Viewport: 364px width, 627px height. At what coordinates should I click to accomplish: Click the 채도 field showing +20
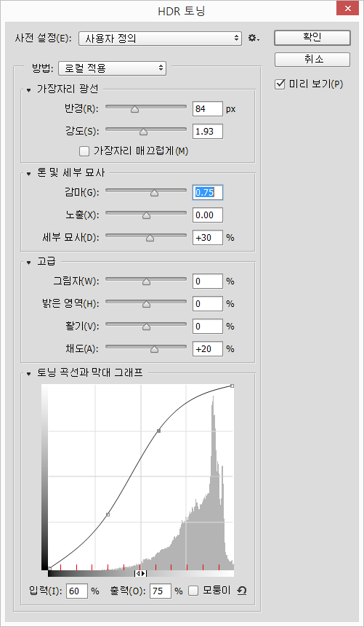tap(207, 348)
